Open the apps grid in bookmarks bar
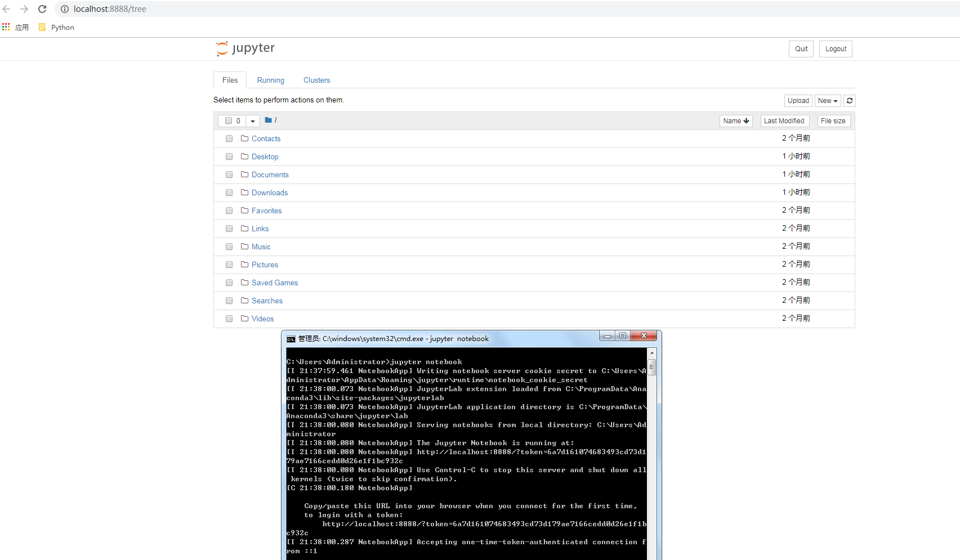This screenshot has height=560, width=960. (x=6, y=27)
